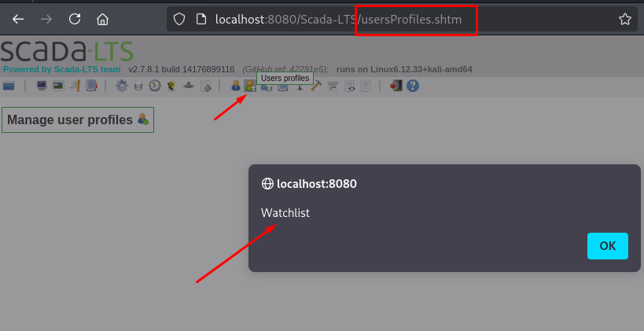Open the browser home page
This screenshot has height=331, width=644.
click(x=102, y=19)
